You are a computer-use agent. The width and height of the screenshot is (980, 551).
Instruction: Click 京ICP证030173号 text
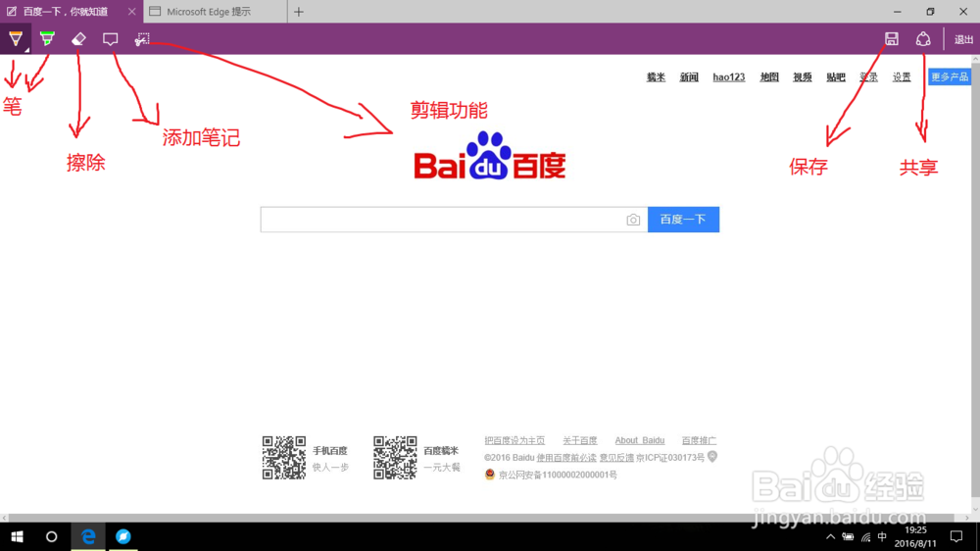pyautogui.click(x=670, y=458)
